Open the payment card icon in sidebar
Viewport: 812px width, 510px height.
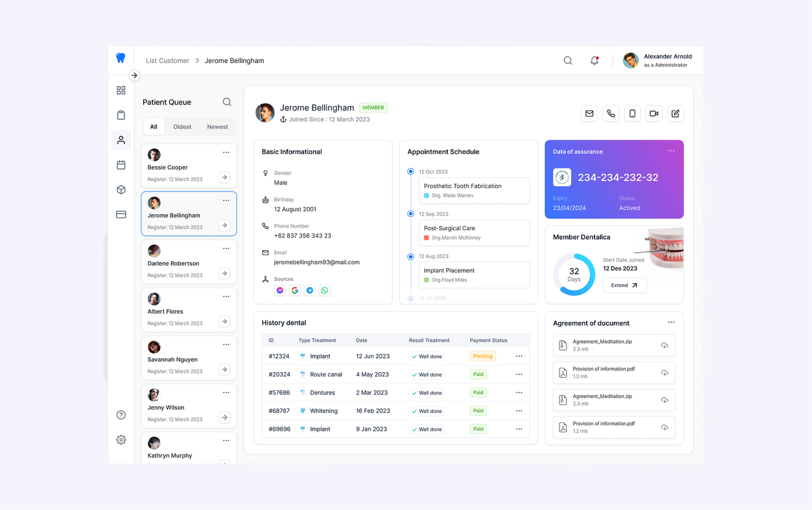[121, 215]
